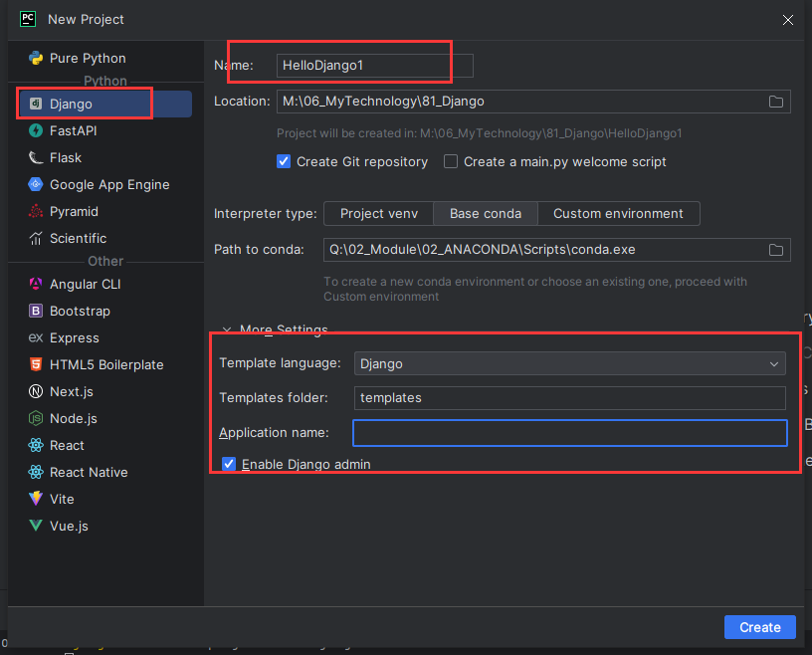Click the Node.js hexagon icon
Image resolution: width=812 pixels, height=655 pixels.
tap(36, 418)
